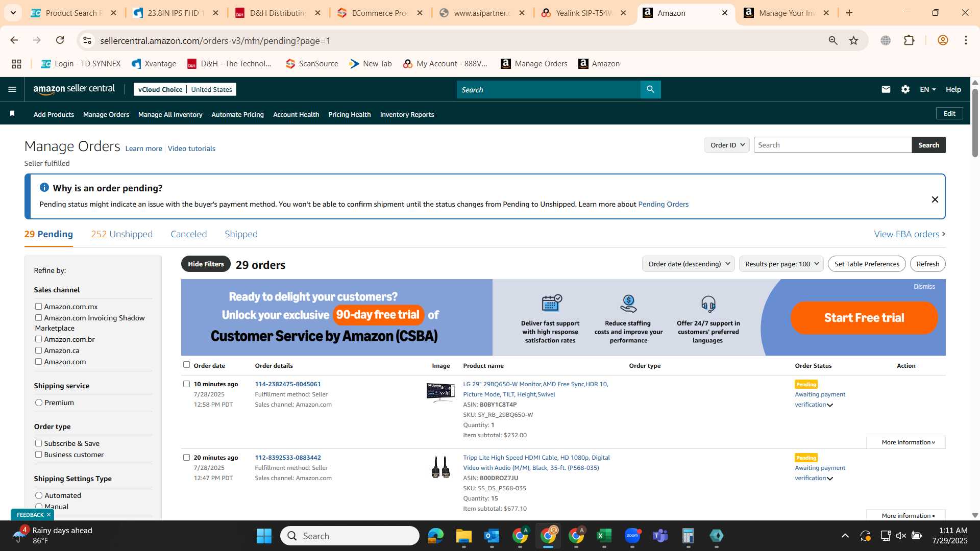Click the LG monitor product thumbnail
The width and height of the screenshot is (980, 551).
pyautogui.click(x=440, y=393)
